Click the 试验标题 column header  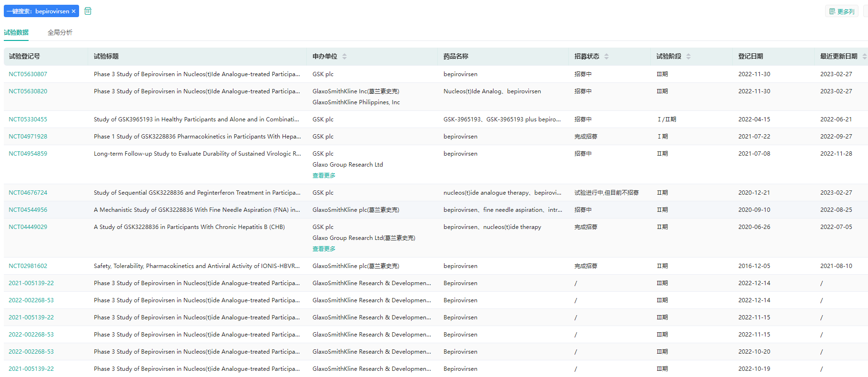coord(106,56)
